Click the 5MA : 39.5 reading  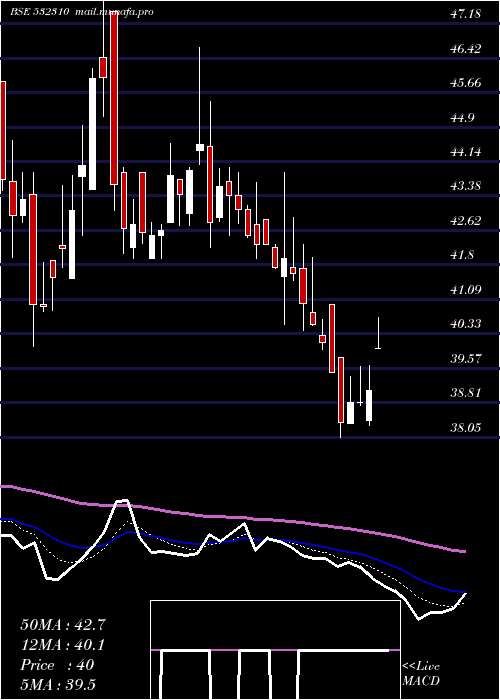point(58,684)
